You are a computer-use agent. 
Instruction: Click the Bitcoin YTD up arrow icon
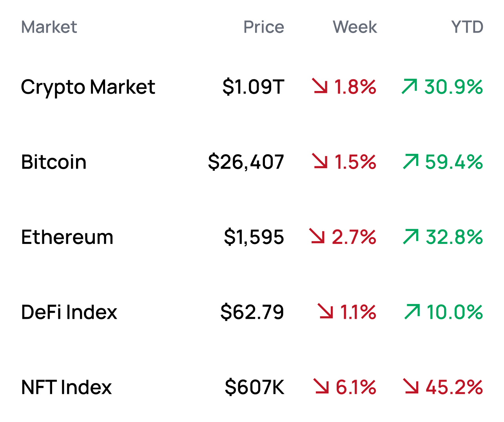411,161
